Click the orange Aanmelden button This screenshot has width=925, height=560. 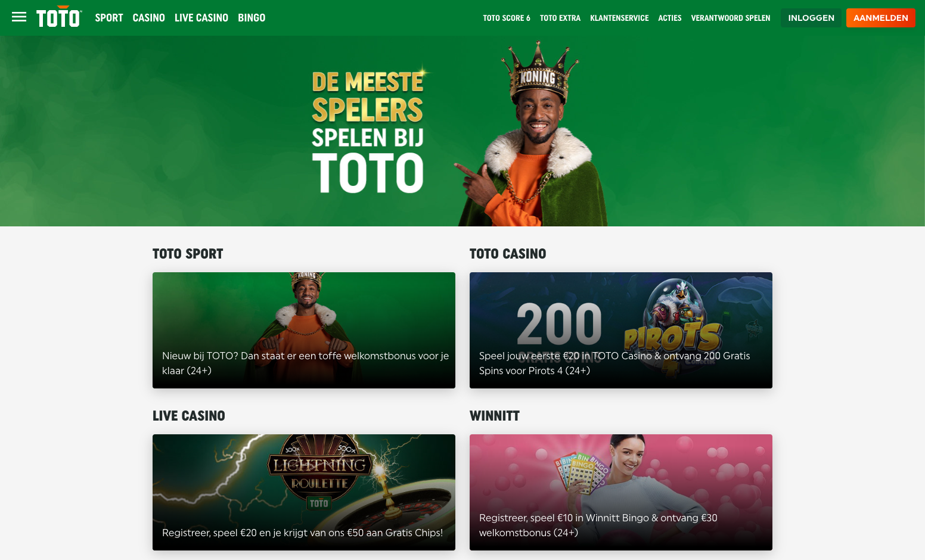[881, 18]
